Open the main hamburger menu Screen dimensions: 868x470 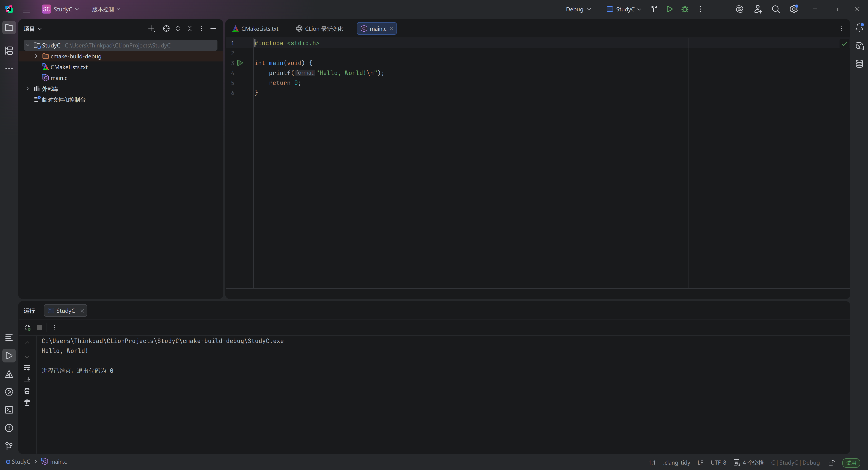(x=27, y=9)
